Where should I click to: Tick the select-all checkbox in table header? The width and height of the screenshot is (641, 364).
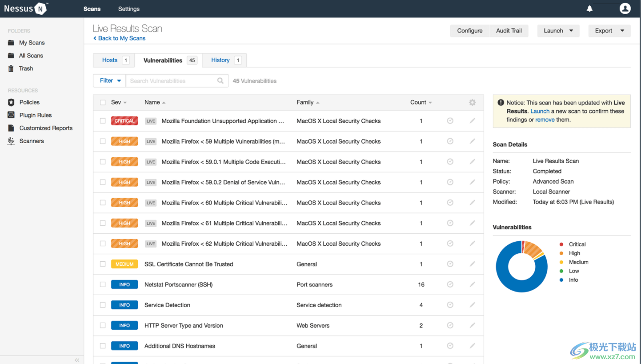point(103,103)
